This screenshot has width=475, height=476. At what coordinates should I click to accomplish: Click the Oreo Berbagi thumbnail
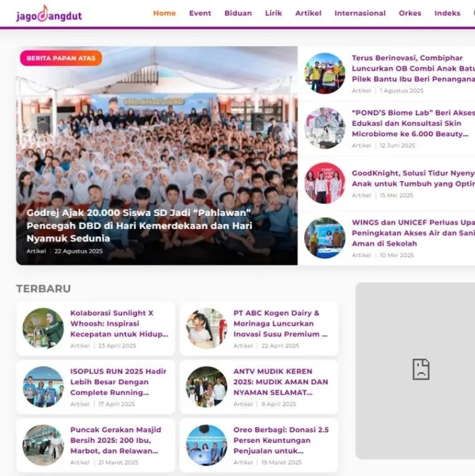pyautogui.click(x=206, y=445)
